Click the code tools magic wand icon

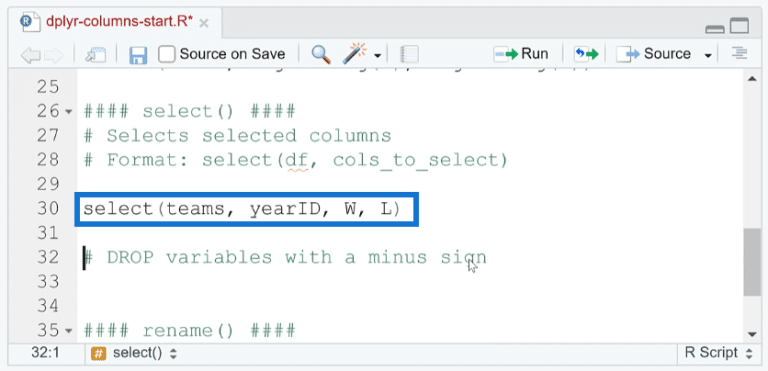pyautogui.click(x=357, y=53)
